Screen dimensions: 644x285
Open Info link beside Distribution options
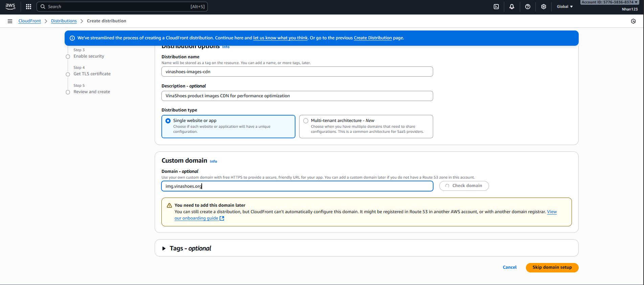tap(226, 47)
